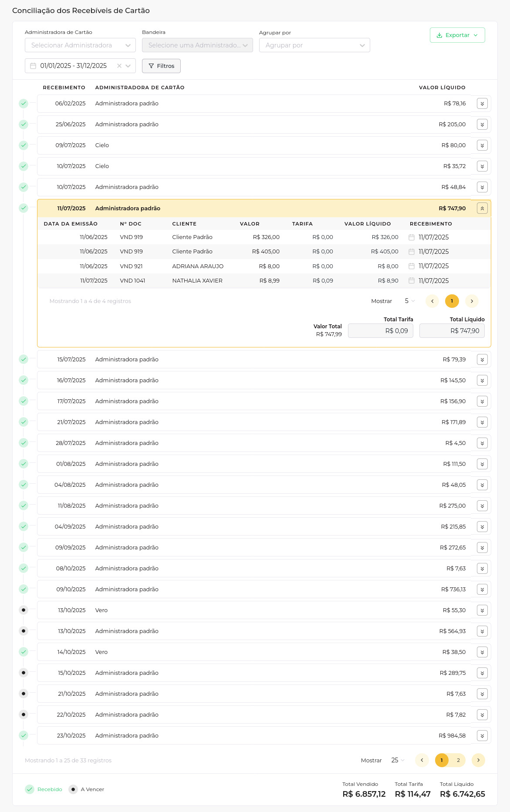Click calendar icon beside NATHALIA XAVIER receipt date
This screenshot has height=812, width=510.
[411, 281]
